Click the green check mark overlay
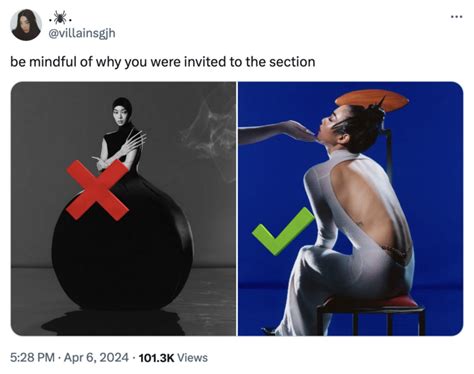 pyautogui.click(x=283, y=231)
